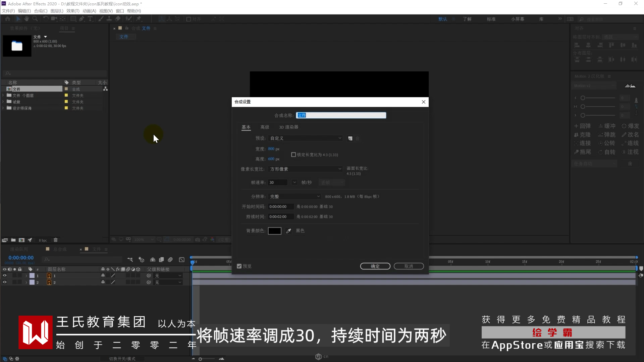Select the Hand tool
The height and width of the screenshot is (362, 644).
tap(26, 19)
